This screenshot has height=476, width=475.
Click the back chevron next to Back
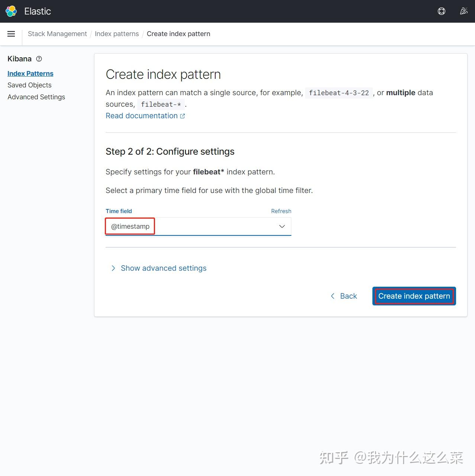tap(333, 296)
